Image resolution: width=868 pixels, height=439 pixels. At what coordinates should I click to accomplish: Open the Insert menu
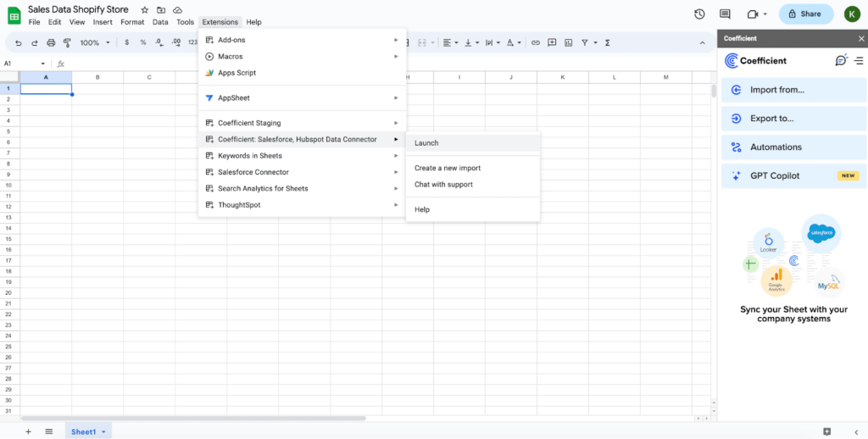click(103, 22)
